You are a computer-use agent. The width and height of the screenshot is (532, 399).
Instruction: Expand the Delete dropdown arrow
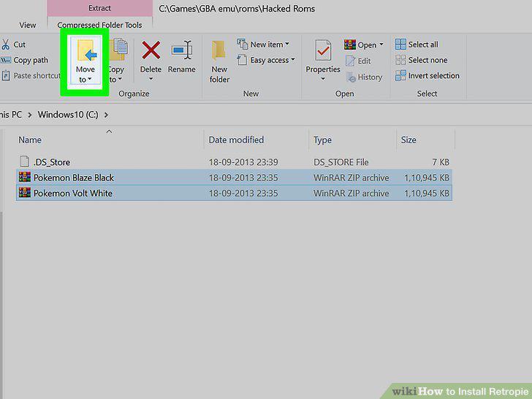click(x=151, y=79)
